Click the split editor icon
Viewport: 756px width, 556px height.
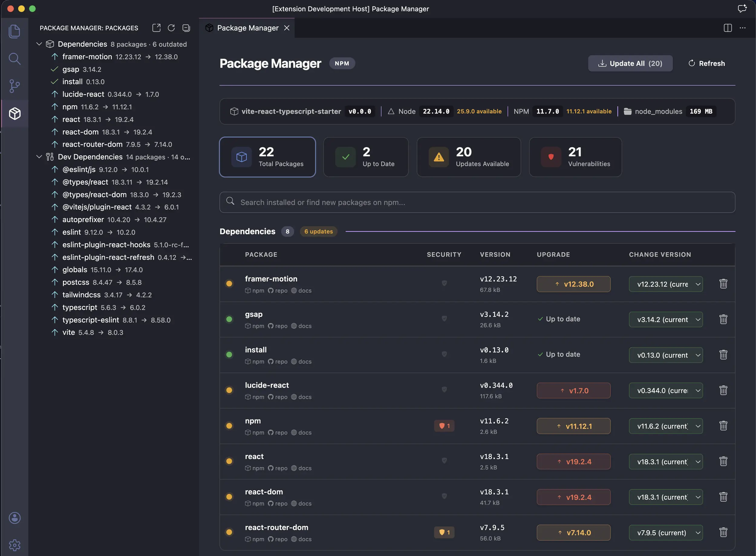(727, 28)
